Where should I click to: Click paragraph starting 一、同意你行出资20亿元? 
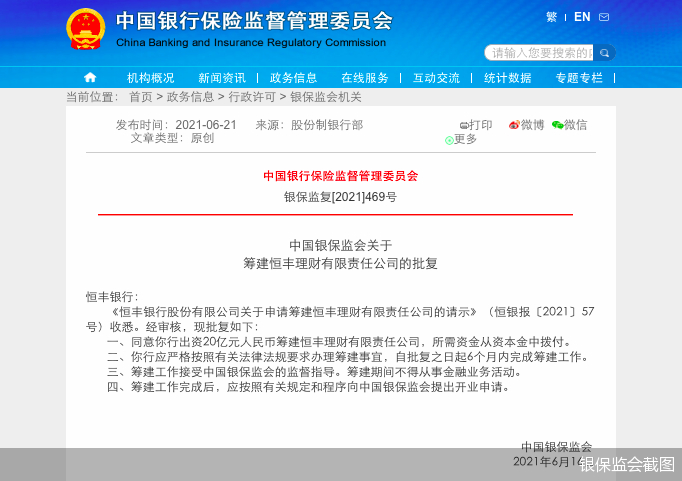pyautogui.click(x=339, y=342)
